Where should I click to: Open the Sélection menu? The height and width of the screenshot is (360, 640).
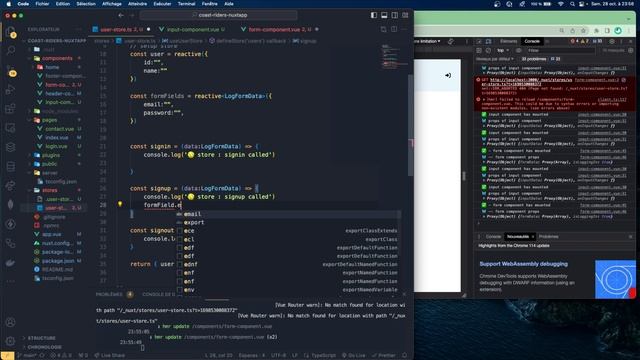tap(86, 4)
